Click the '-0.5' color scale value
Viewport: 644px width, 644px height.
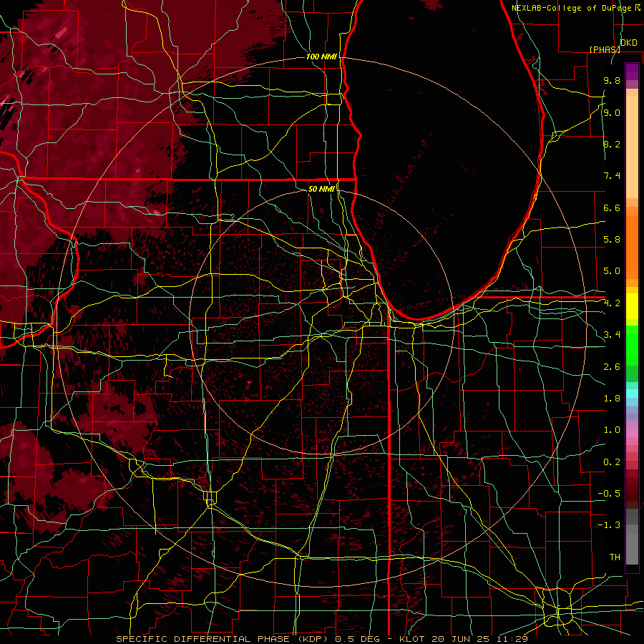[x=609, y=494]
